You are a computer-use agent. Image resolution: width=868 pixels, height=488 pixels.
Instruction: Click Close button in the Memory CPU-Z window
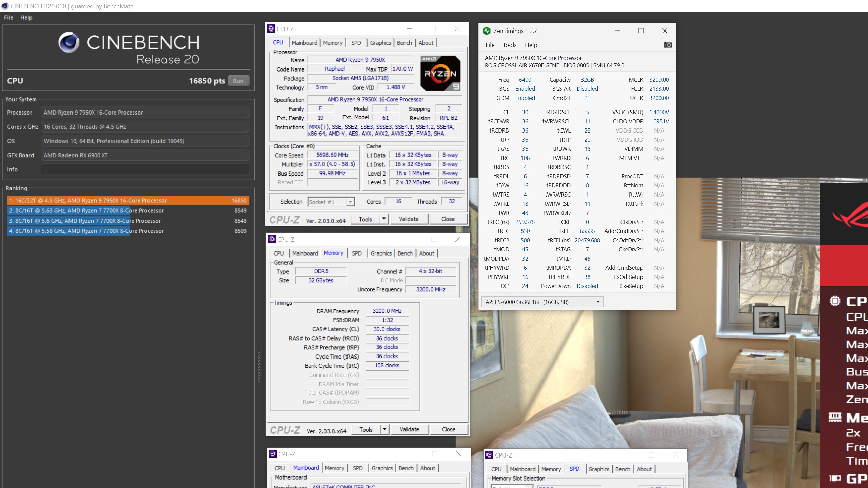[449, 429]
